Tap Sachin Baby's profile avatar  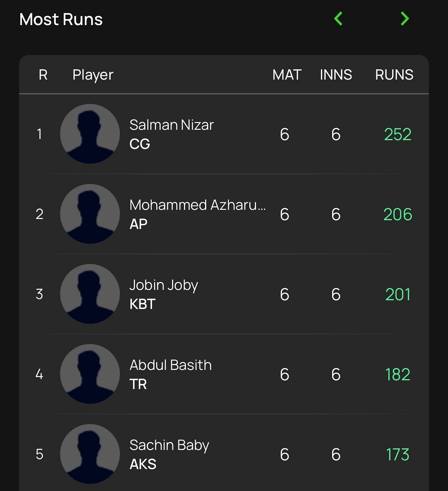pyautogui.click(x=90, y=454)
